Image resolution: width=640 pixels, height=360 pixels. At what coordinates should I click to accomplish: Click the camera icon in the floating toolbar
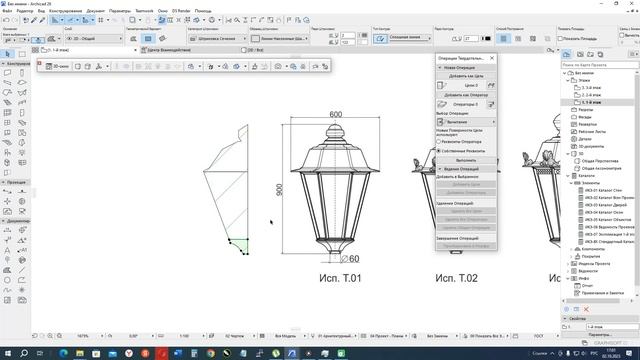click(x=278, y=66)
